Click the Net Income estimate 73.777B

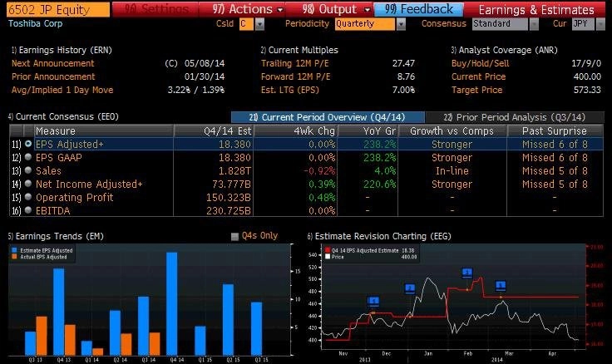tap(231, 184)
